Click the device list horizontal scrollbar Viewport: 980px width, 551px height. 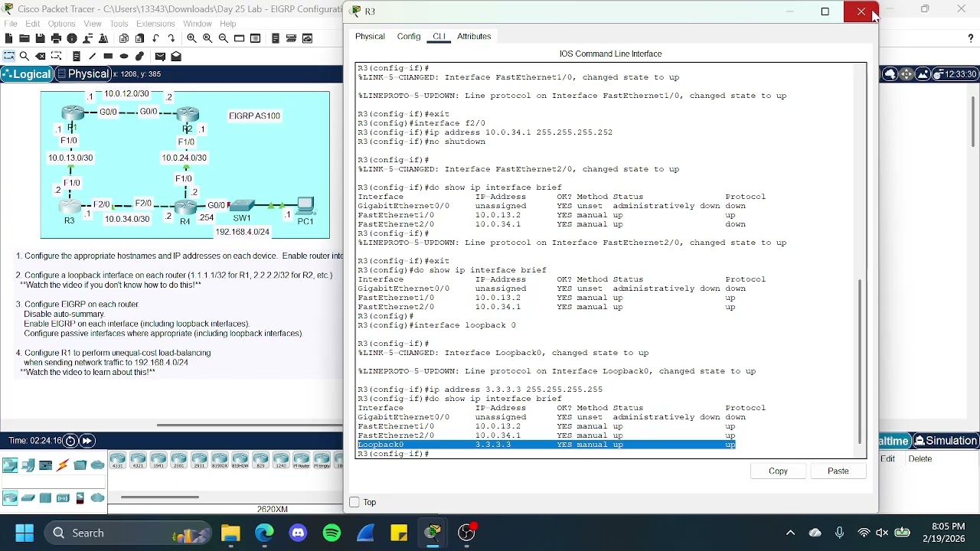160,497
